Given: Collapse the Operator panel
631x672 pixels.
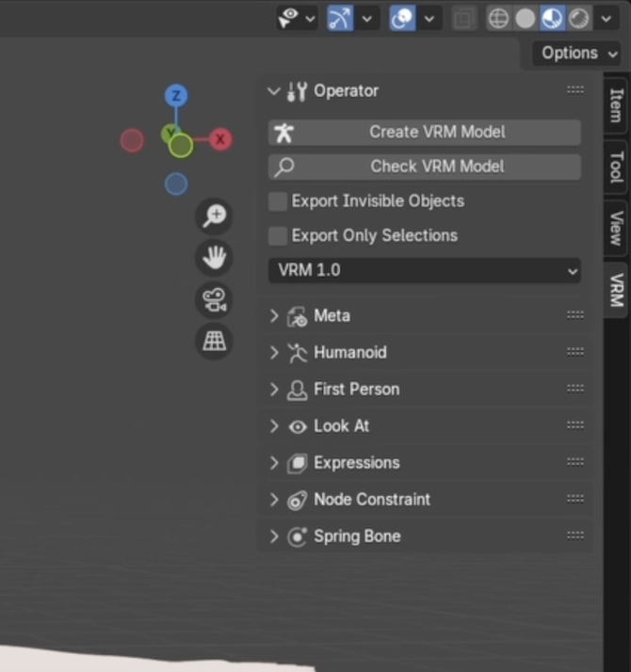Looking at the screenshot, I should point(274,91).
